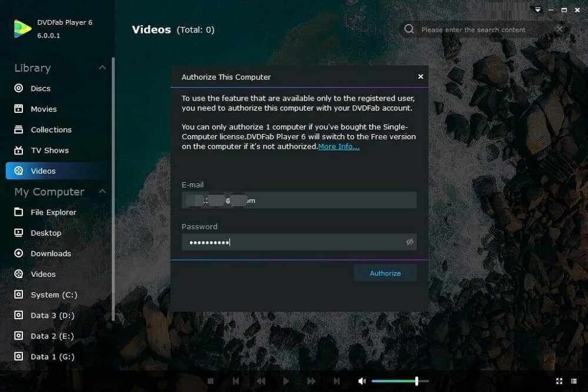The image size is (588, 392).
Task: Skip to the previous track
Action: click(x=236, y=381)
